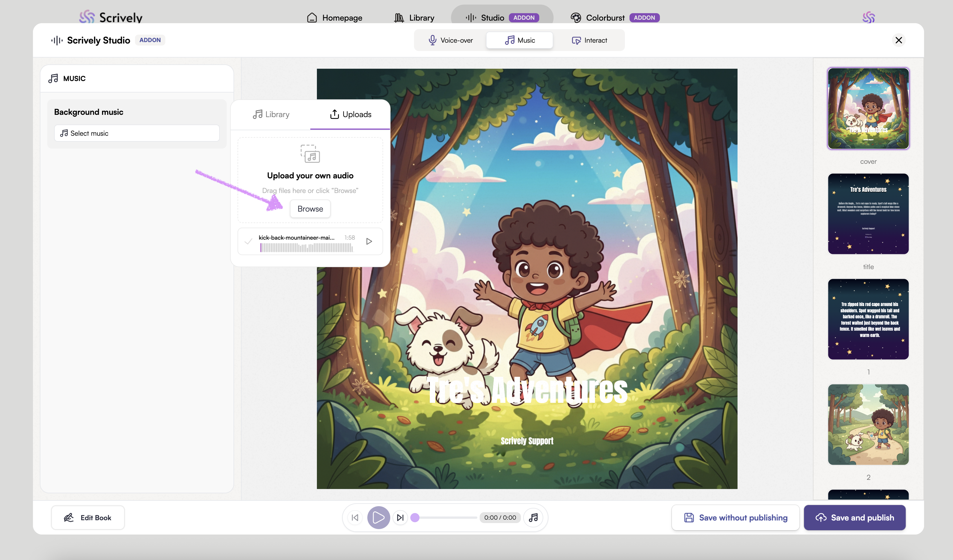Click the user avatar swirl icon

(x=868, y=17)
